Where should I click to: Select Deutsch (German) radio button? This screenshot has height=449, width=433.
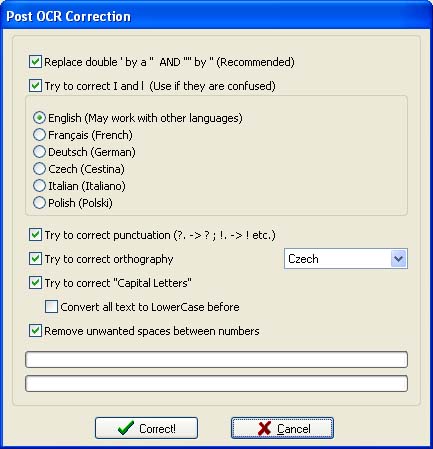(39, 152)
